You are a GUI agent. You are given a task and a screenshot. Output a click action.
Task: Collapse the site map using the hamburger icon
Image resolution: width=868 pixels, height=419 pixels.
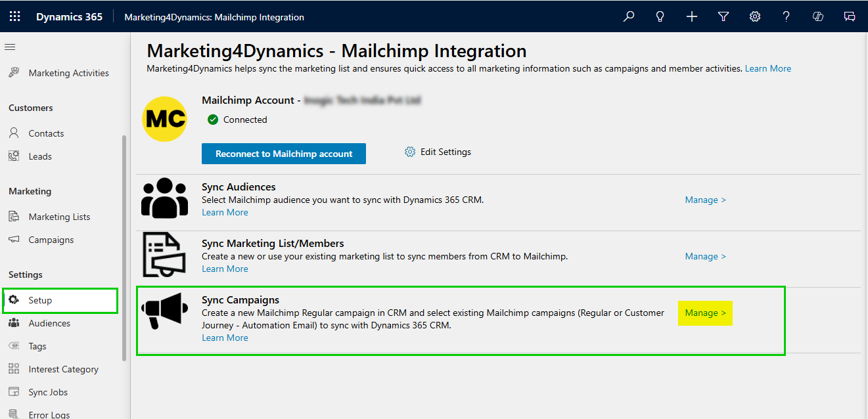(9, 46)
